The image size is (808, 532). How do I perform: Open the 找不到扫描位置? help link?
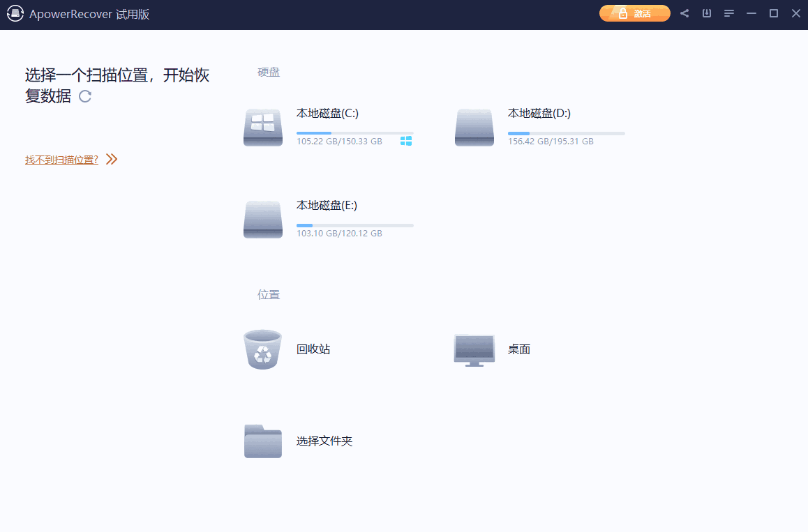[x=62, y=159]
